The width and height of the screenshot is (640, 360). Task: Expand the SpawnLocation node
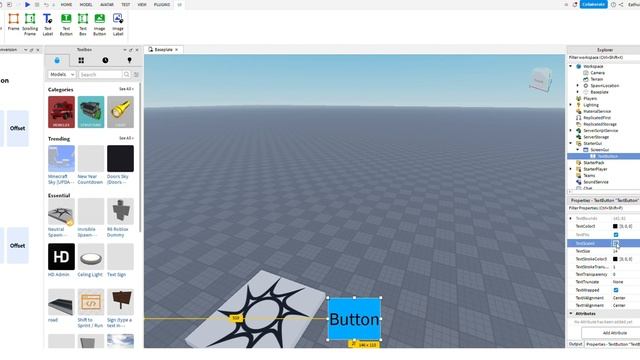click(x=578, y=86)
